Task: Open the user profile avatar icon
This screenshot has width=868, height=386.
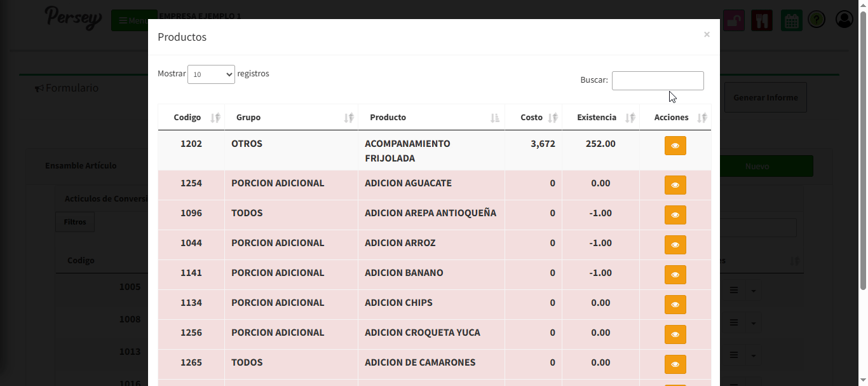Action: point(844,20)
